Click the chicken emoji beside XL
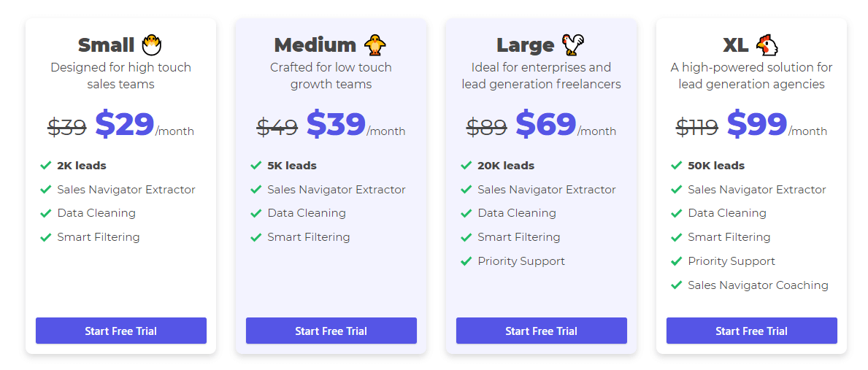Viewport: 868px width, 370px height. click(767, 45)
